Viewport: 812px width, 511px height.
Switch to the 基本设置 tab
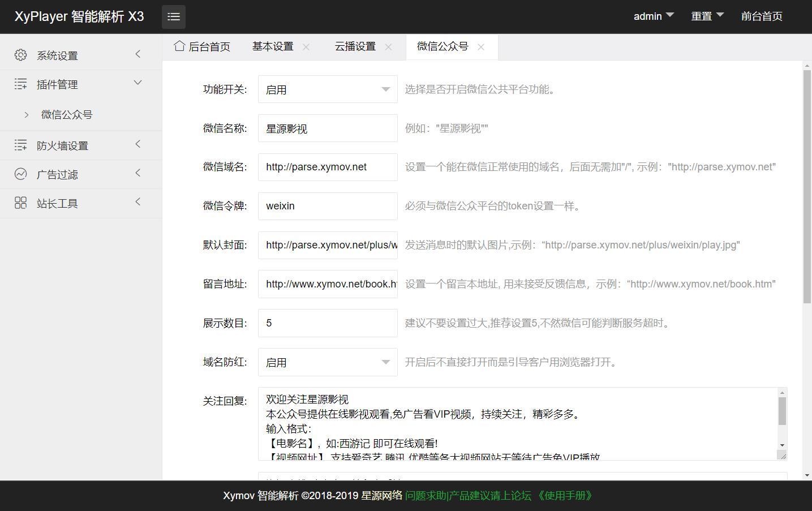coord(273,46)
